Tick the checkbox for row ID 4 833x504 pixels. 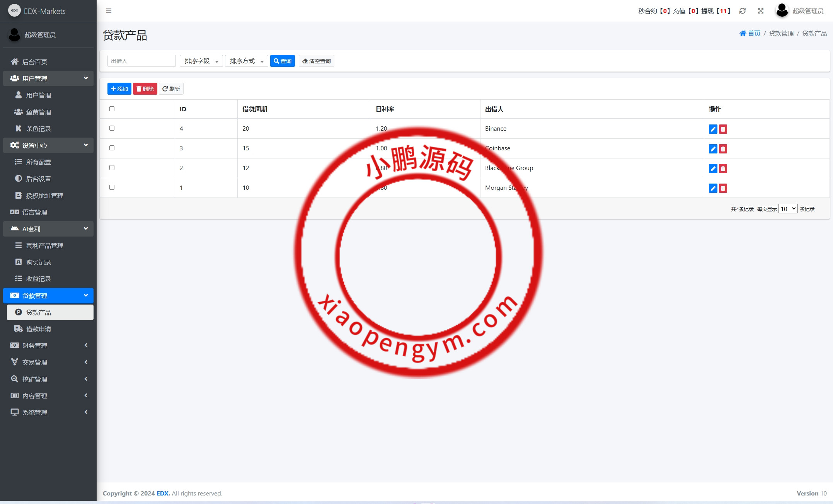(x=112, y=128)
